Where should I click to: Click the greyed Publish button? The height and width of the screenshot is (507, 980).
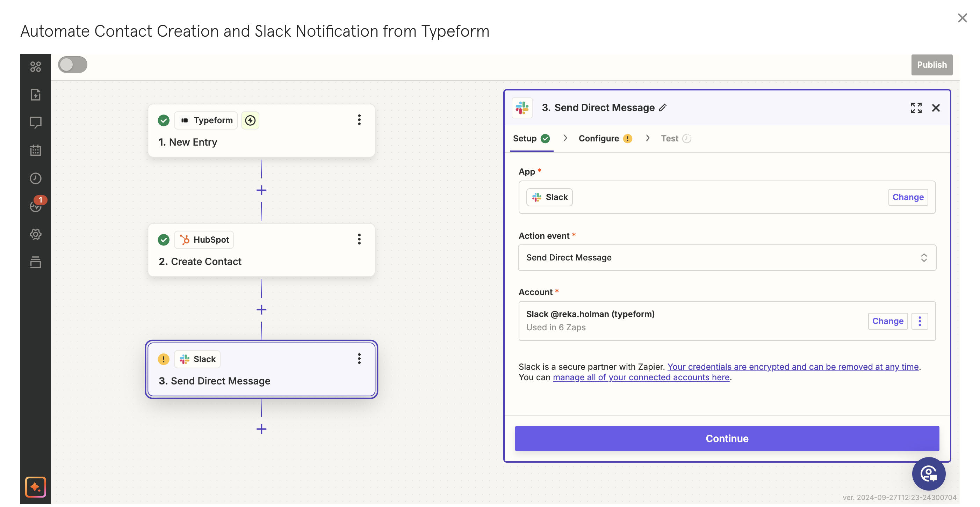click(931, 65)
